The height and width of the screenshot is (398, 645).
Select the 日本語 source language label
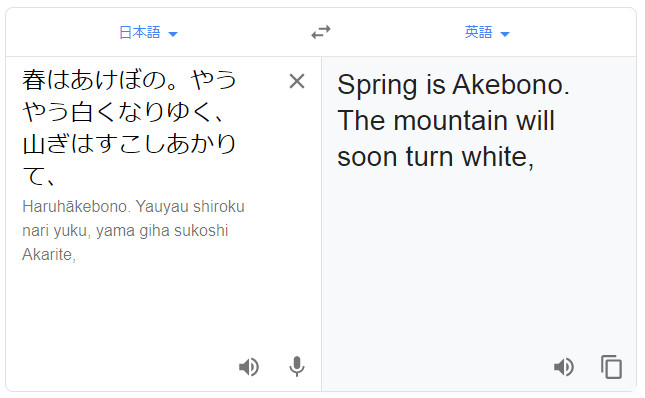[x=139, y=32]
